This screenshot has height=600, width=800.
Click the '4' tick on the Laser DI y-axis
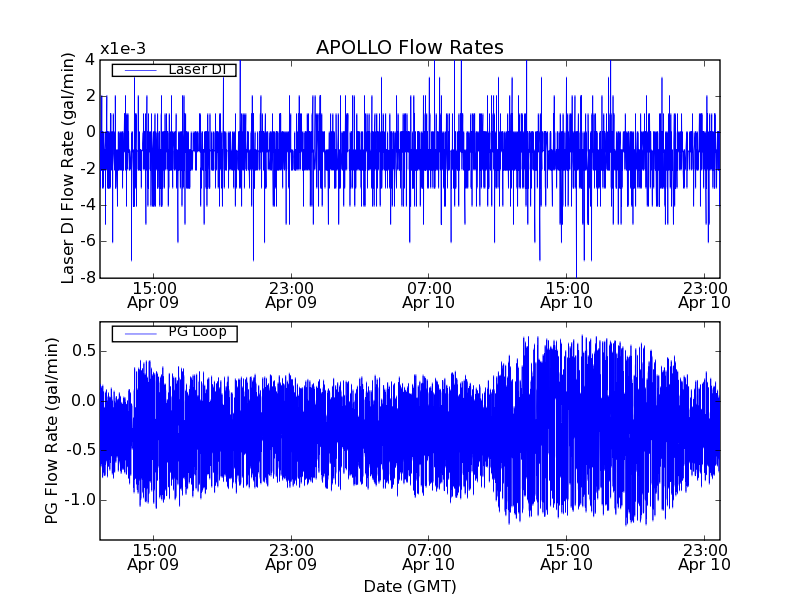(x=90, y=60)
